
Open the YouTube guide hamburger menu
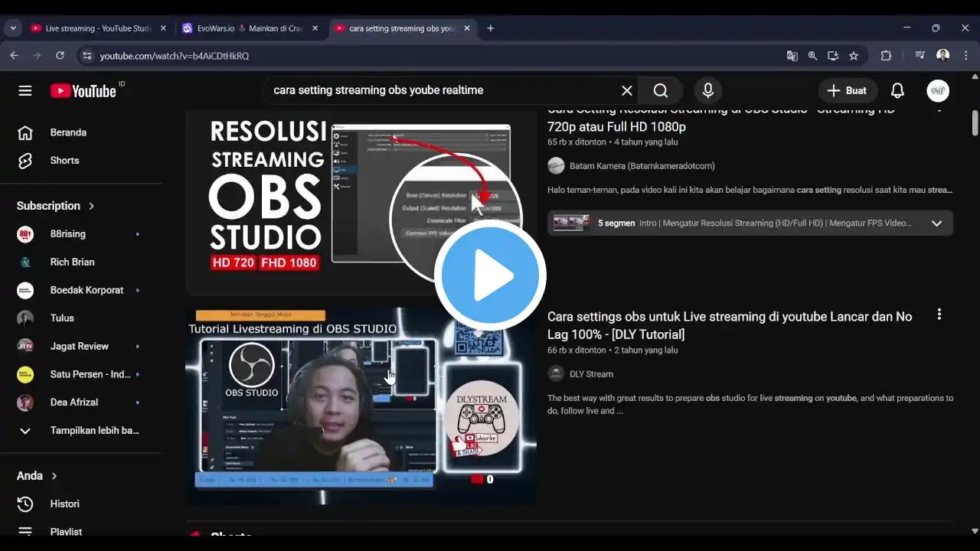point(25,91)
